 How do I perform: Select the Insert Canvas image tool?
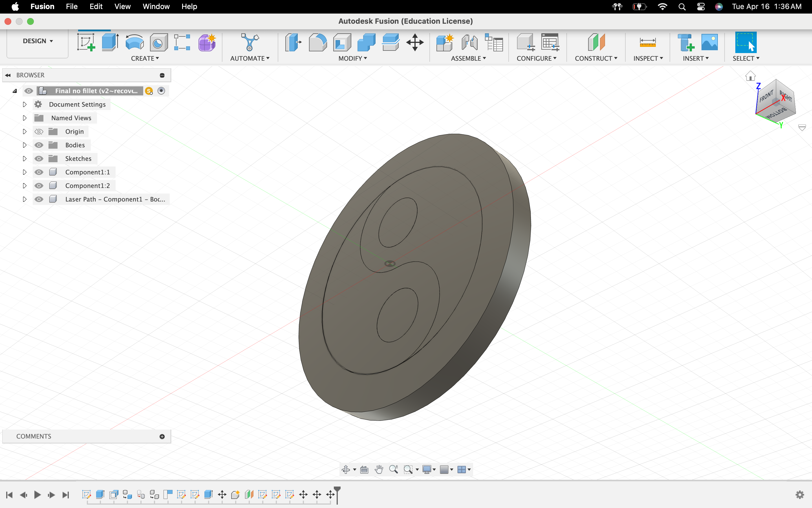point(709,43)
